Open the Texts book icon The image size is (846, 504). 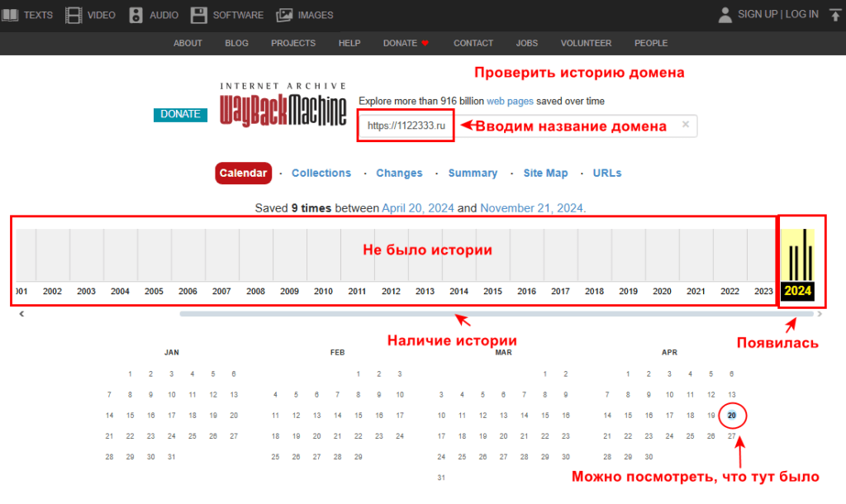coord(10,15)
